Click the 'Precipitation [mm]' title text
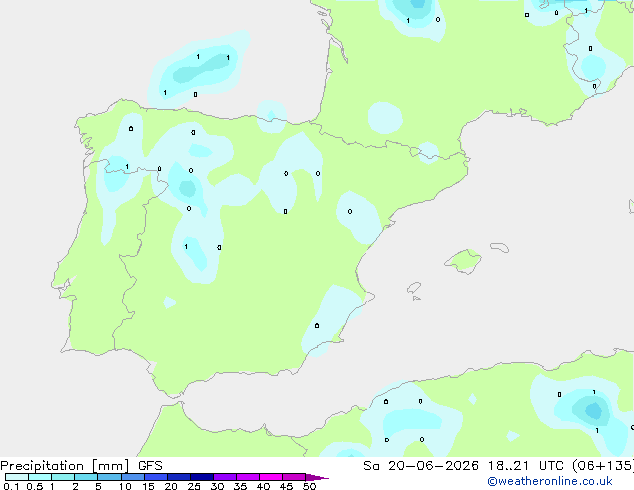The height and width of the screenshot is (490, 634). click(65, 466)
